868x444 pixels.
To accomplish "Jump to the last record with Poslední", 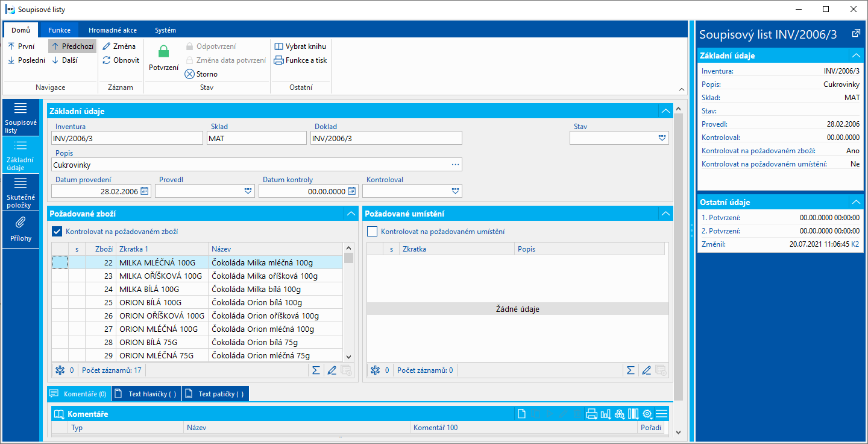I will click(26, 60).
